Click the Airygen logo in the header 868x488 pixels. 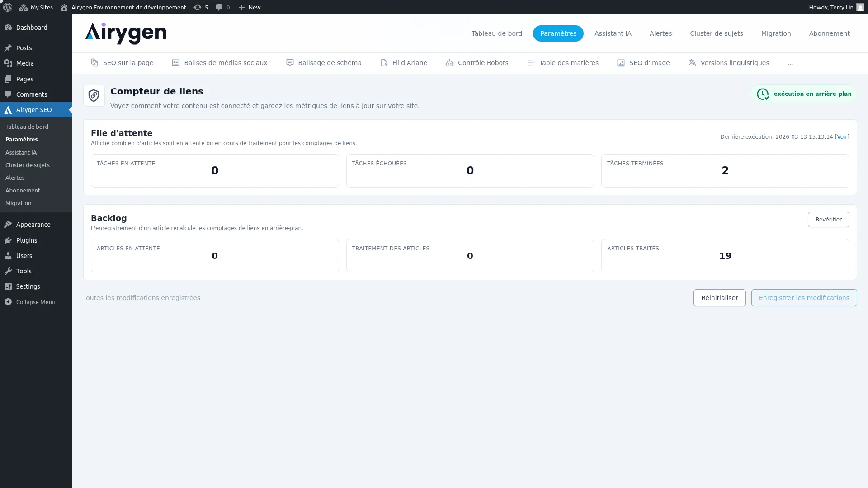(x=126, y=33)
